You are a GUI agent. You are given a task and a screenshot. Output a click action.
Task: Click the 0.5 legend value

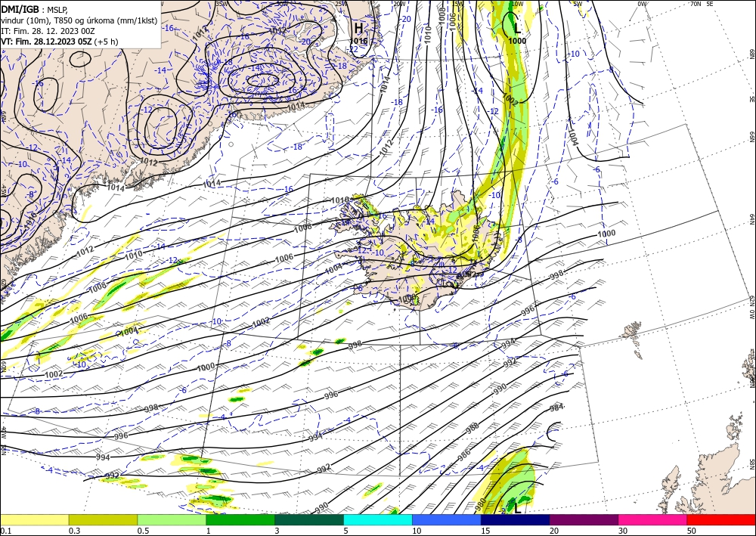click(143, 531)
